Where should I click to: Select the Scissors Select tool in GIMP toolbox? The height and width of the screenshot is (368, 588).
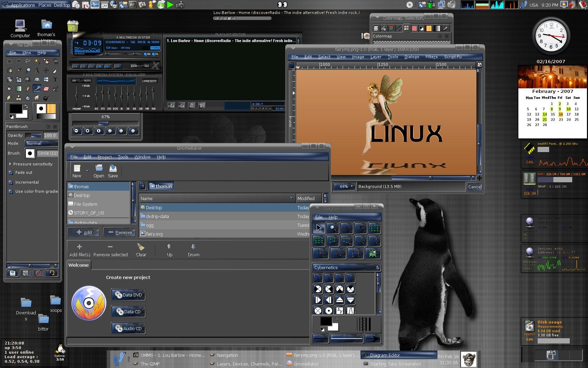[x=55, y=61]
